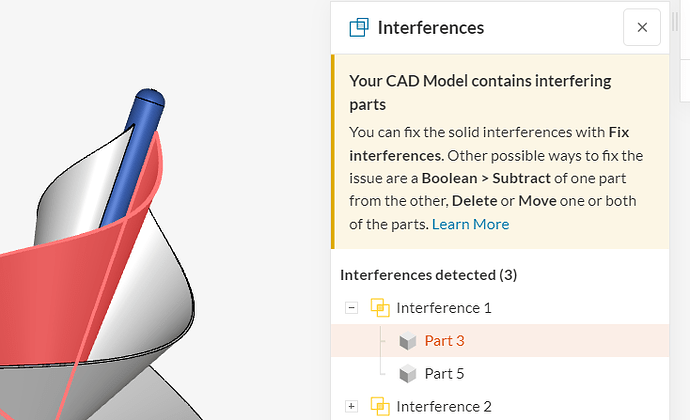
Task: Click the cube icon beside Part 5
Action: point(407,374)
